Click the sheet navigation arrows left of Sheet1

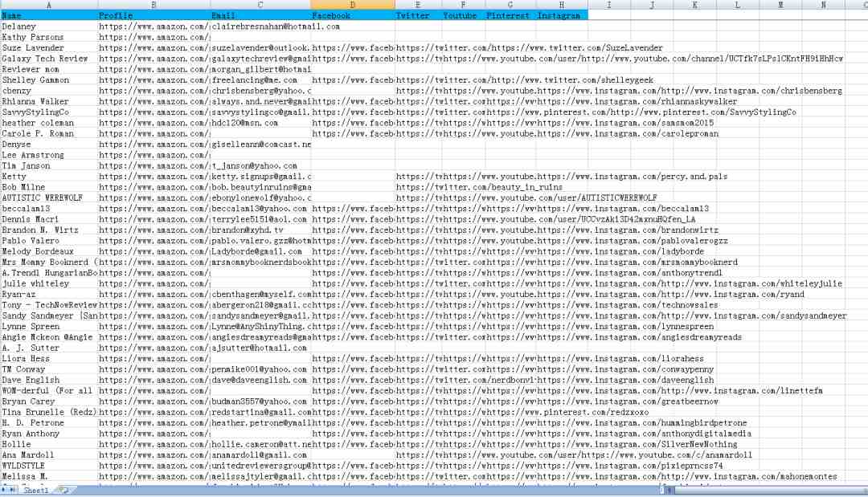[10, 491]
